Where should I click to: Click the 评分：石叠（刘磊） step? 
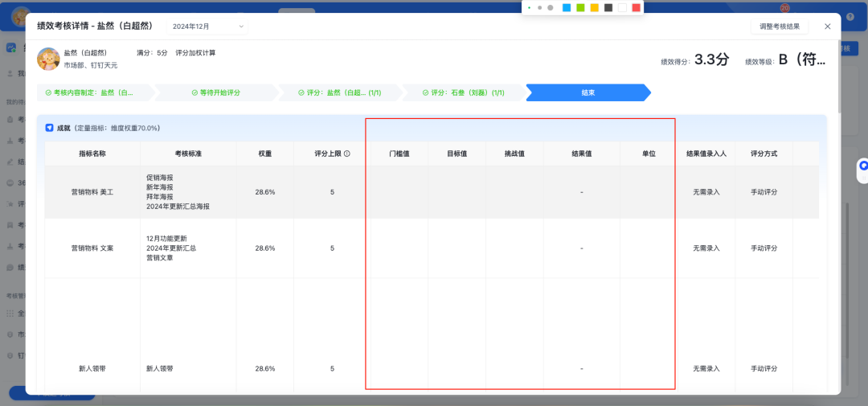pos(462,92)
